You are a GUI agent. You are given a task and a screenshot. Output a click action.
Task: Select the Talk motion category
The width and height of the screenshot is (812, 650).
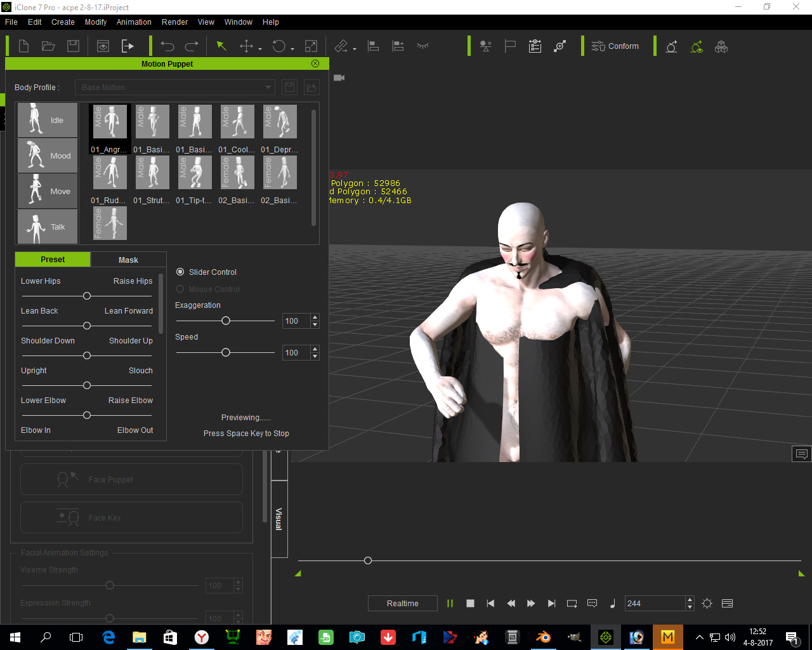coord(48,227)
